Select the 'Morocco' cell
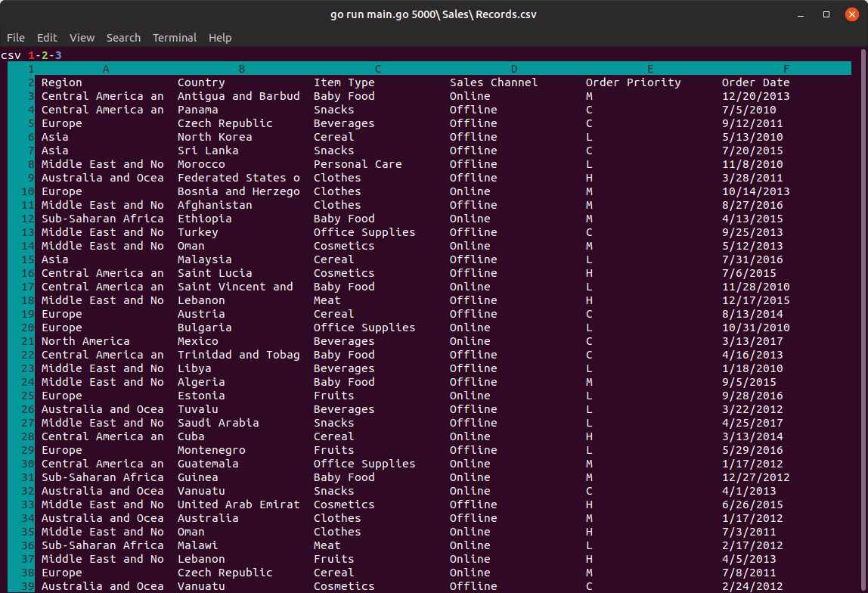The height and width of the screenshot is (593, 868). [201, 164]
